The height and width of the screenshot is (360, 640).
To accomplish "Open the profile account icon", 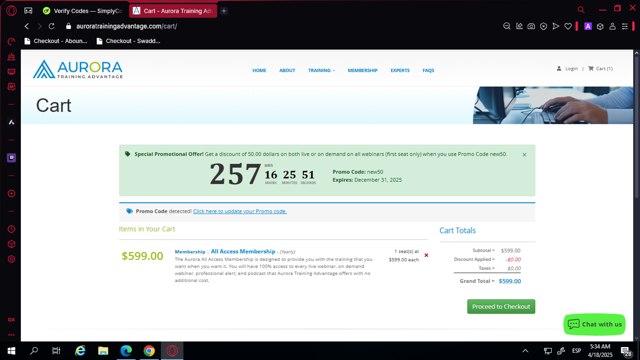I will point(612,26).
